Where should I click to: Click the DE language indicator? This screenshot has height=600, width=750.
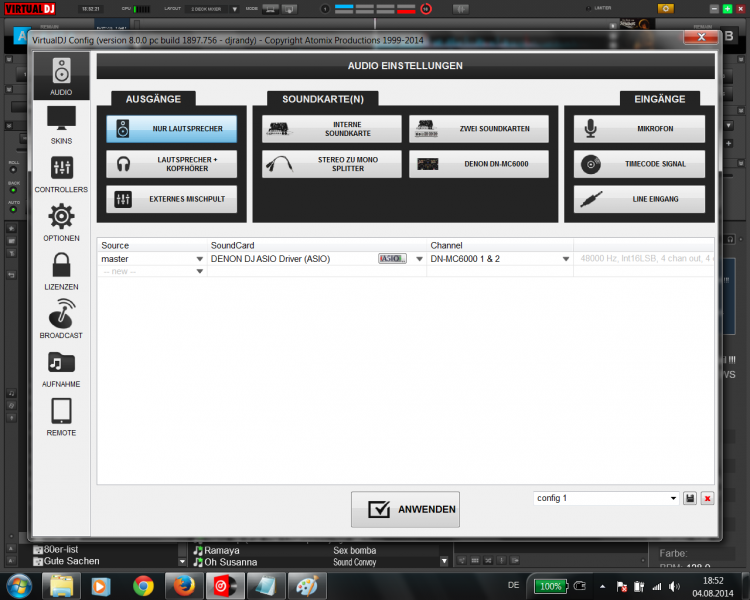[x=513, y=585]
